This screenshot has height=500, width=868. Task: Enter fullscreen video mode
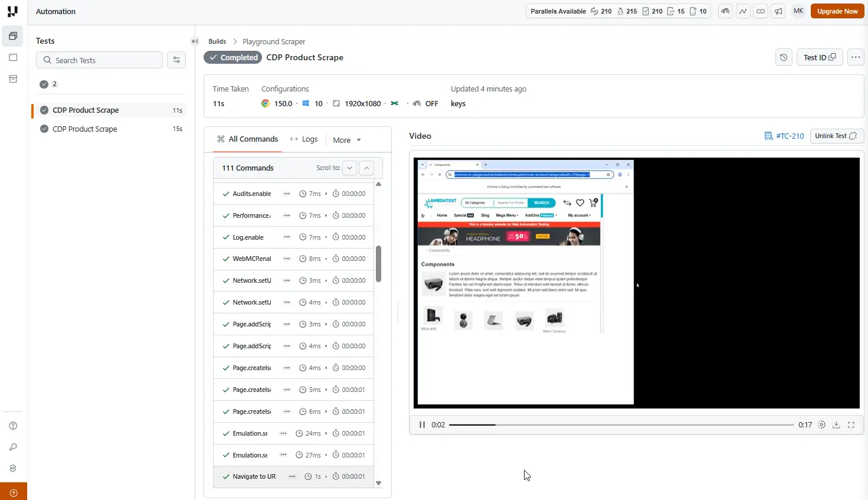851,425
